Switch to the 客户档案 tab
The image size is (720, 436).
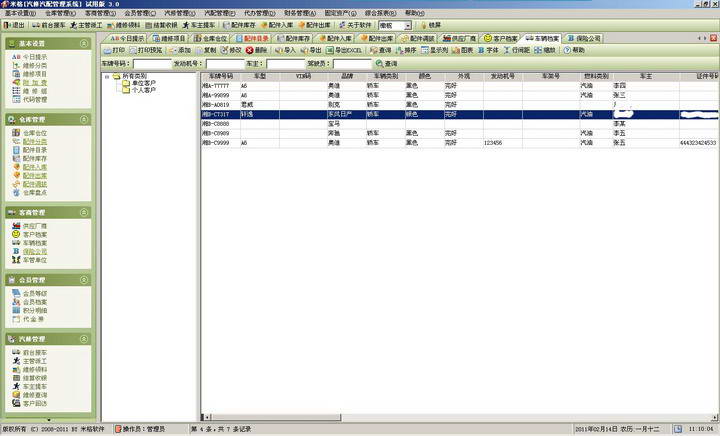pos(501,39)
